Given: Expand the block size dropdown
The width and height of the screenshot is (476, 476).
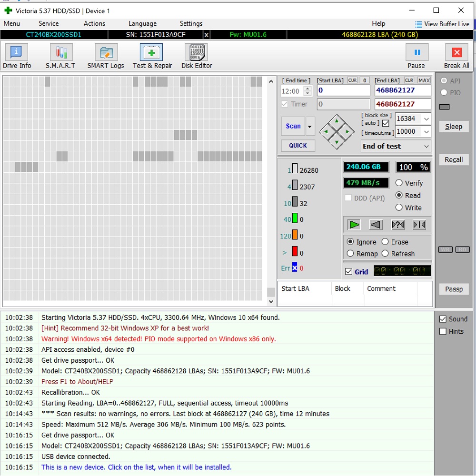Looking at the screenshot, I should (x=426, y=119).
